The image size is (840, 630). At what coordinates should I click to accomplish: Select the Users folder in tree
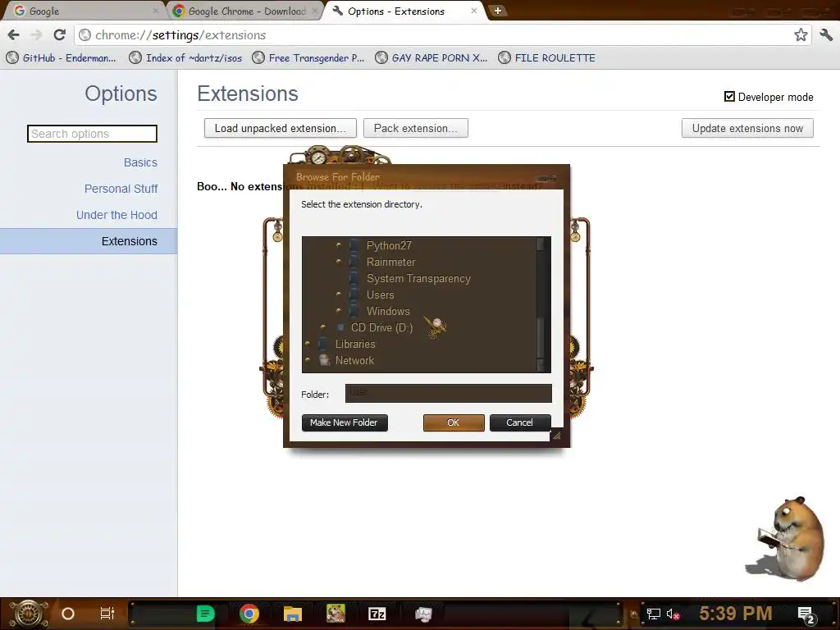point(381,294)
